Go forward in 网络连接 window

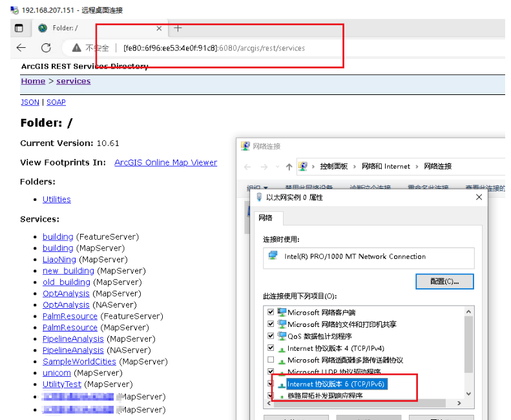(264, 167)
